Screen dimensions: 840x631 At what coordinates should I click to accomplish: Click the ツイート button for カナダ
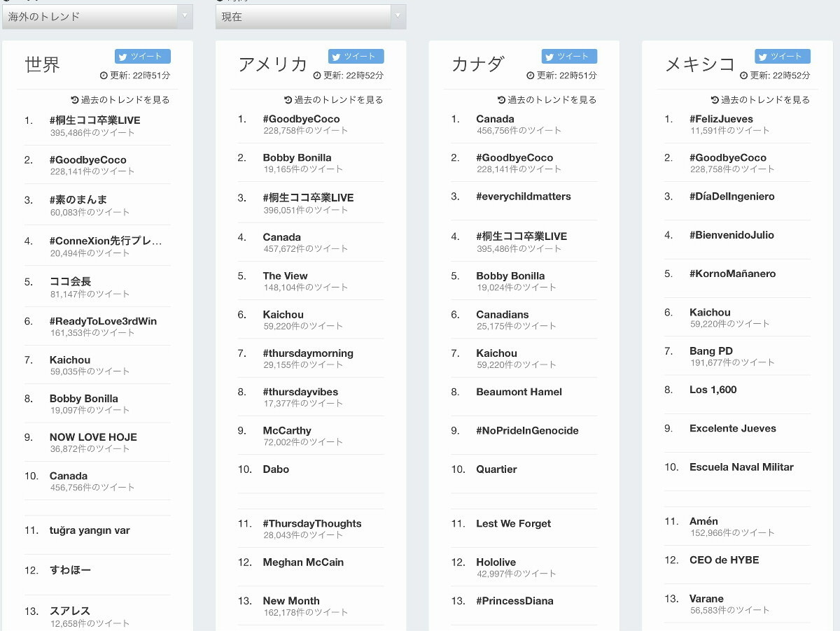[569, 57]
